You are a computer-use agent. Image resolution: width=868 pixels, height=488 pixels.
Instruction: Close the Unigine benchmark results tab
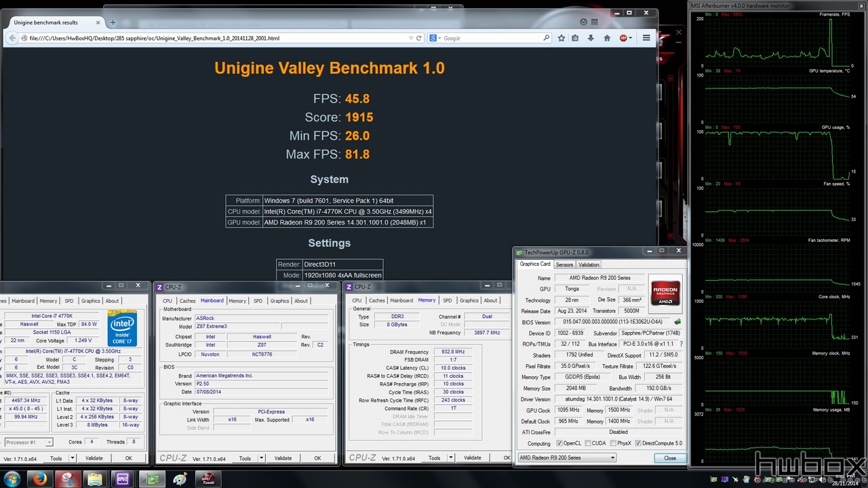coord(98,22)
